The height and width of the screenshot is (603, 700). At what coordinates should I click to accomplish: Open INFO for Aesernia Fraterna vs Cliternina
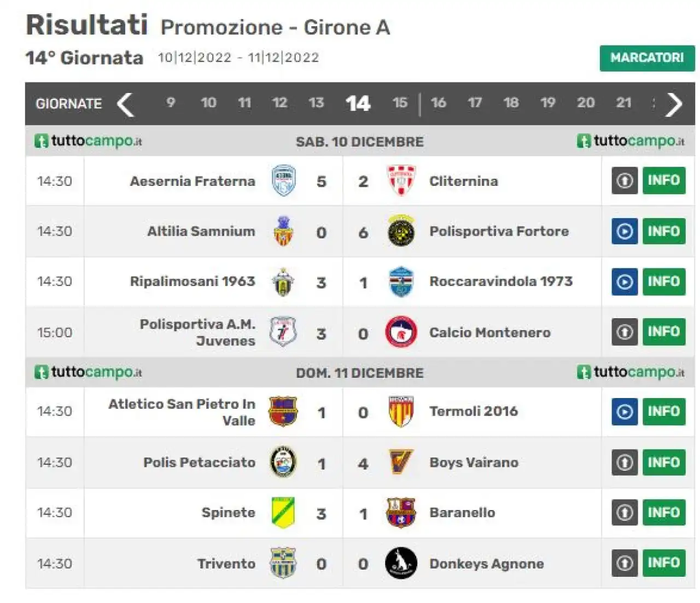pyautogui.click(x=664, y=181)
